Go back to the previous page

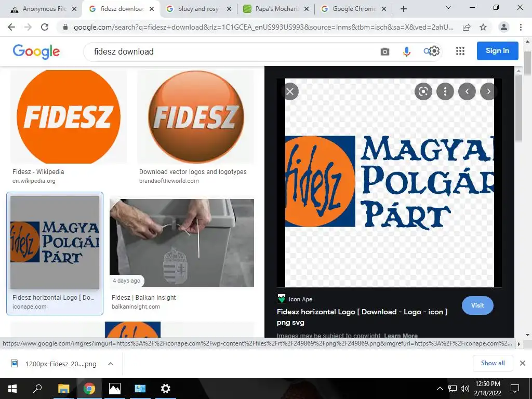click(11, 27)
